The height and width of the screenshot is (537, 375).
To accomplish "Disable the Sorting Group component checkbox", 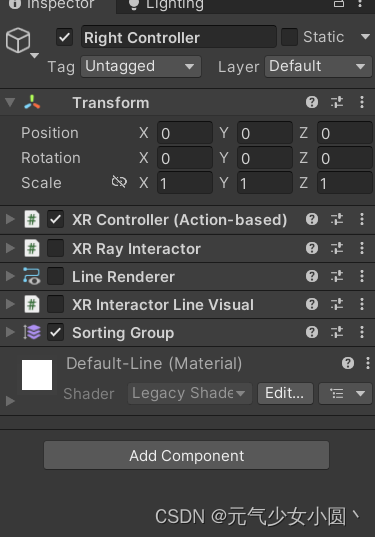I will 55,332.
